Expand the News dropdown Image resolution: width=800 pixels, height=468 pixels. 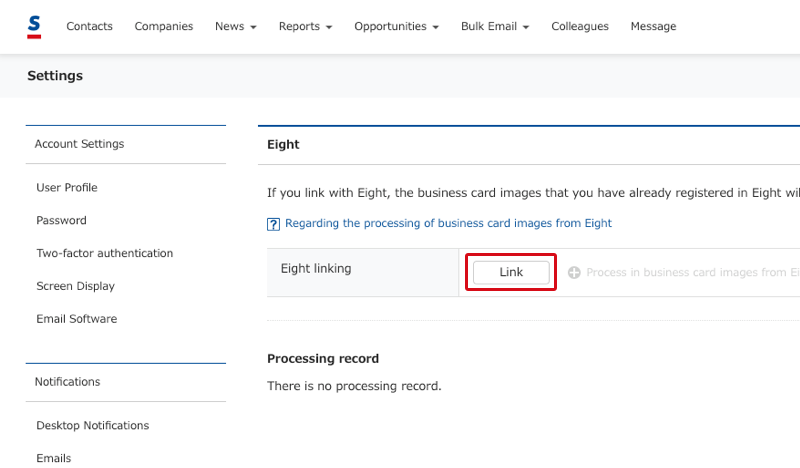(x=236, y=27)
